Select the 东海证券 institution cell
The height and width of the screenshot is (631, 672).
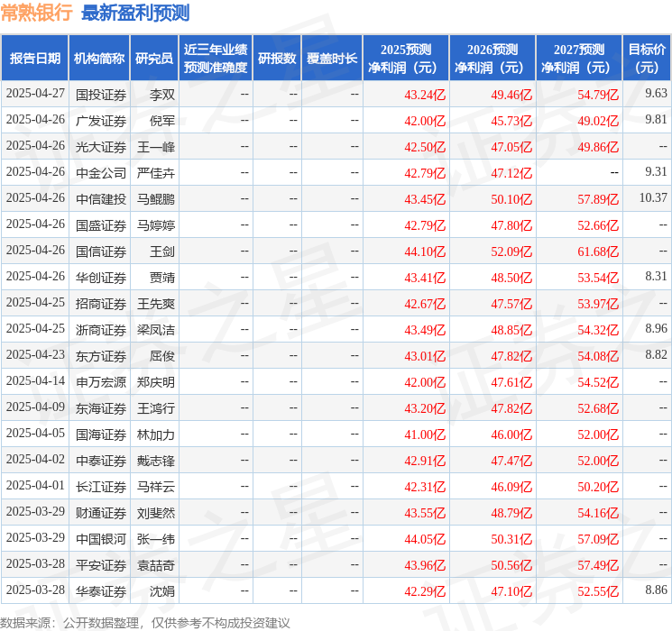101,408
